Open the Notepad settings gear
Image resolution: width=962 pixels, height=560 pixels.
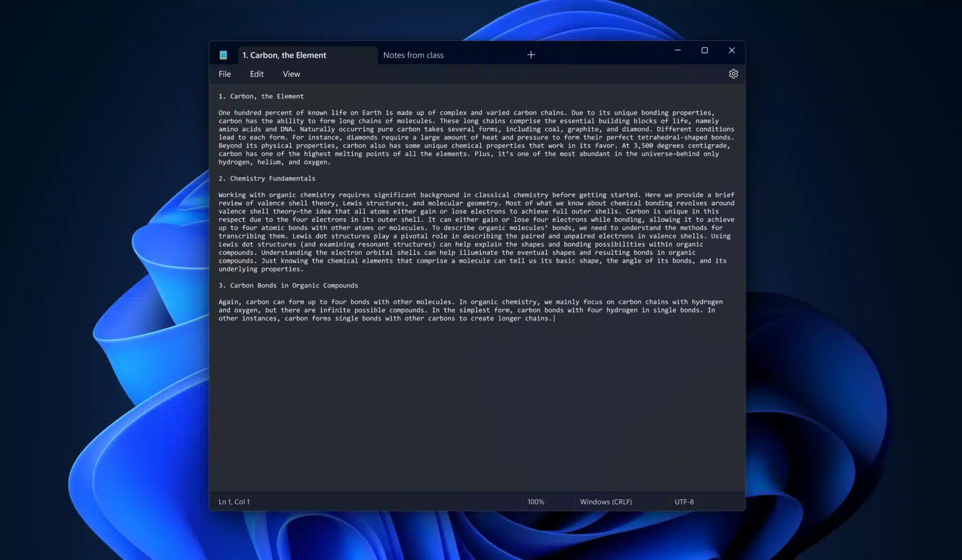pos(733,74)
